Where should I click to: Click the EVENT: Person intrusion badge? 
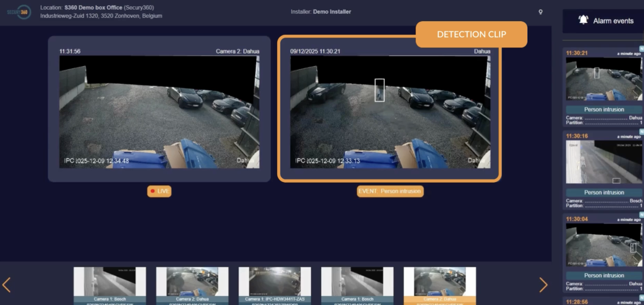pyautogui.click(x=390, y=191)
